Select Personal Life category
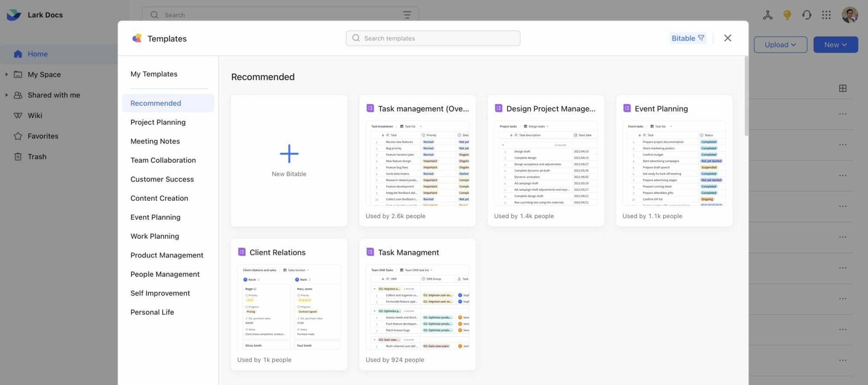The height and width of the screenshot is (385, 868). [x=152, y=312]
